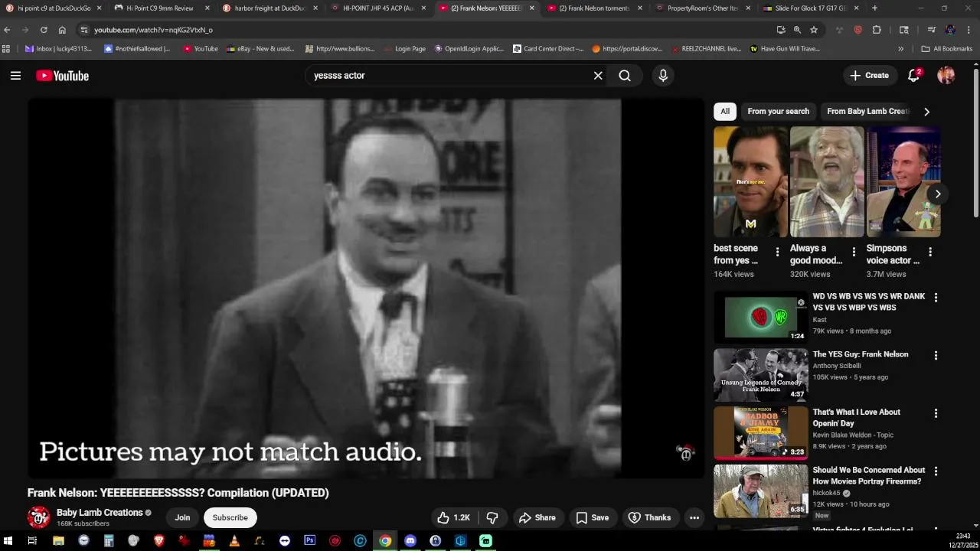This screenshot has height=551, width=980.
Task: Open the 'All Bookmarks' folder
Action: pyautogui.click(x=947, y=49)
